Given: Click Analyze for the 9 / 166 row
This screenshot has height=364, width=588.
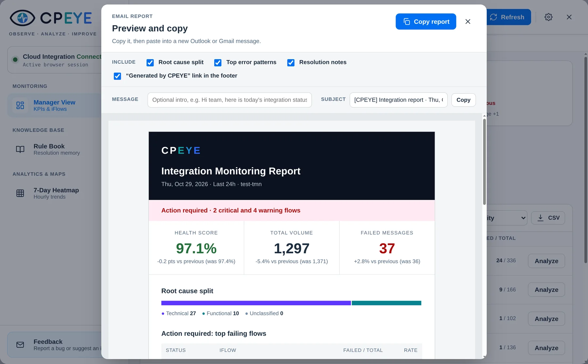Looking at the screenshot, I should [x=546, y=290].
